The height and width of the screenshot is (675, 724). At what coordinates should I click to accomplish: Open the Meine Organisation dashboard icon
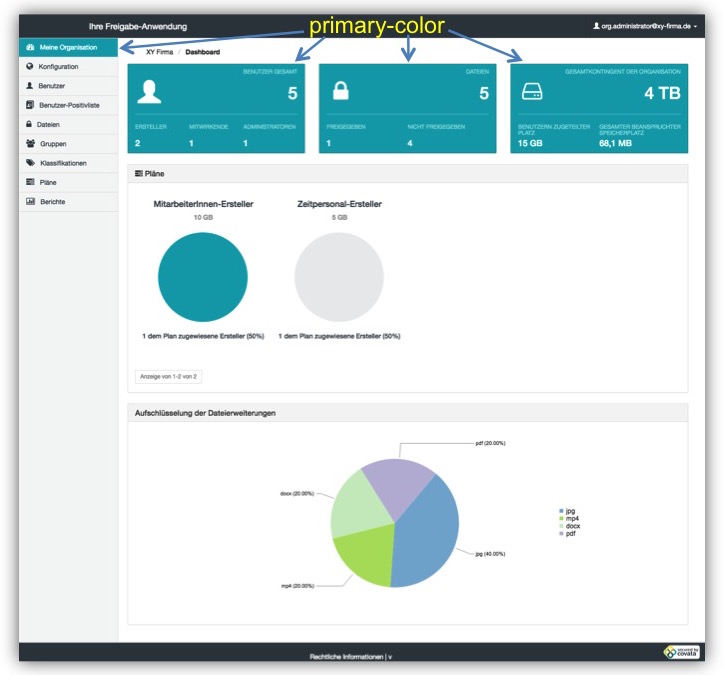30,47
